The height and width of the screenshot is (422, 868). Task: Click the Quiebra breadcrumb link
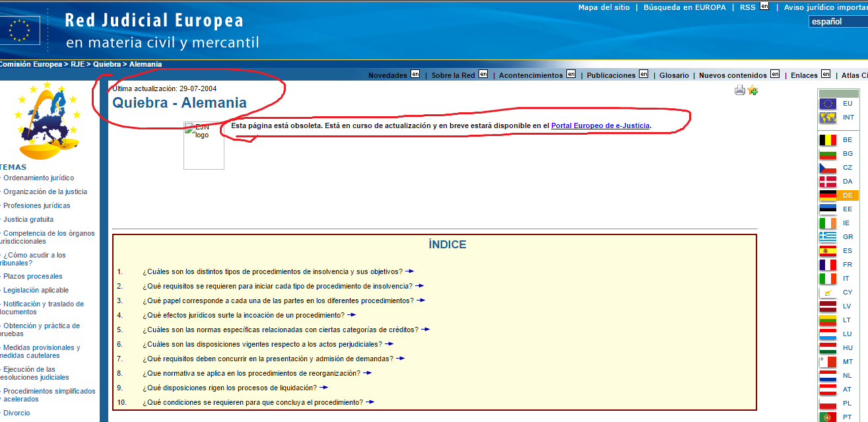point(106,64)
